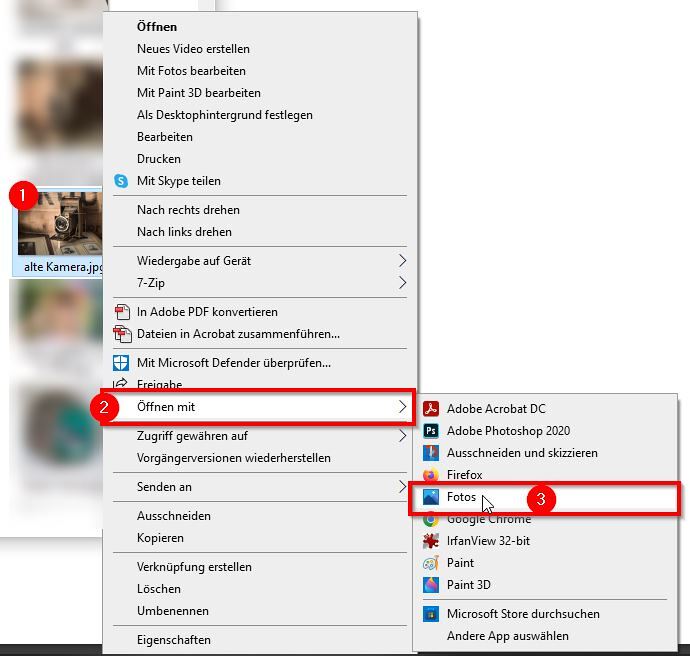Expand the Wiedergabe auf Gerät submenu arrow

pos(402,261)
